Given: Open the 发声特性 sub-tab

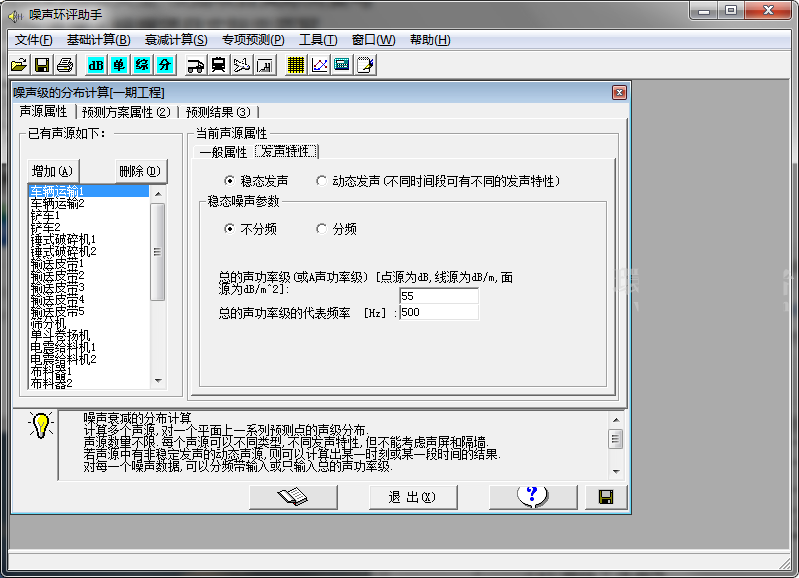Looking at the screenshot, I should (286, 151).
